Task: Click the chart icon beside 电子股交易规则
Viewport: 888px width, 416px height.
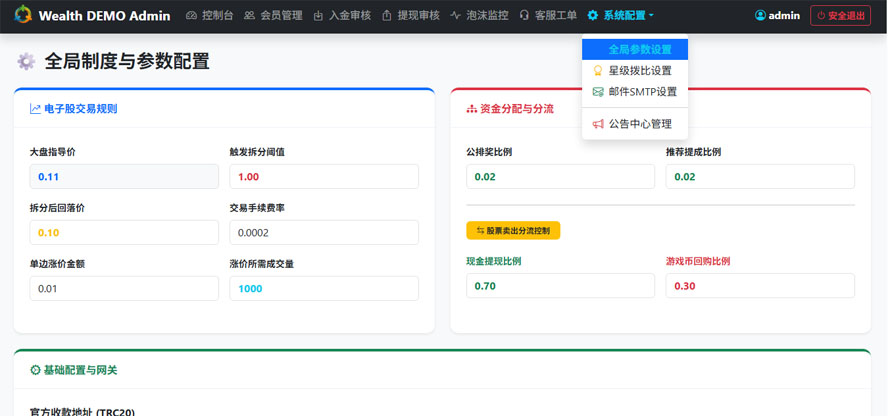Action: [35, 109]
